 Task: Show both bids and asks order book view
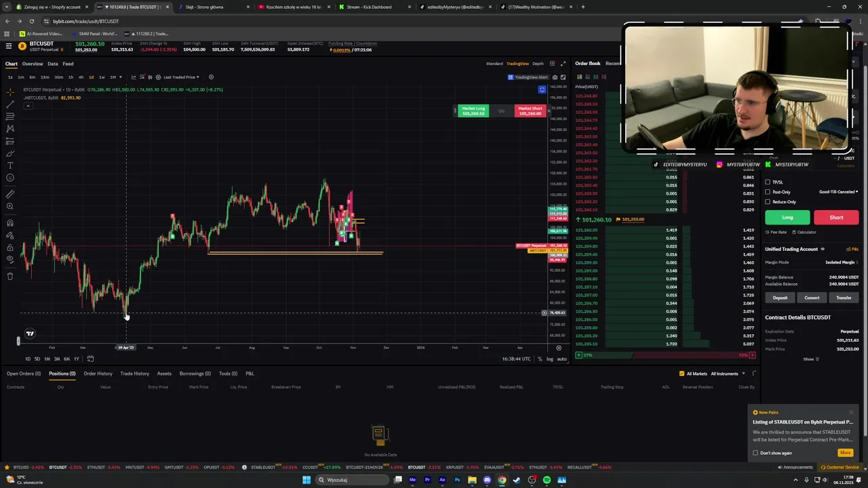tap(580, 77)
